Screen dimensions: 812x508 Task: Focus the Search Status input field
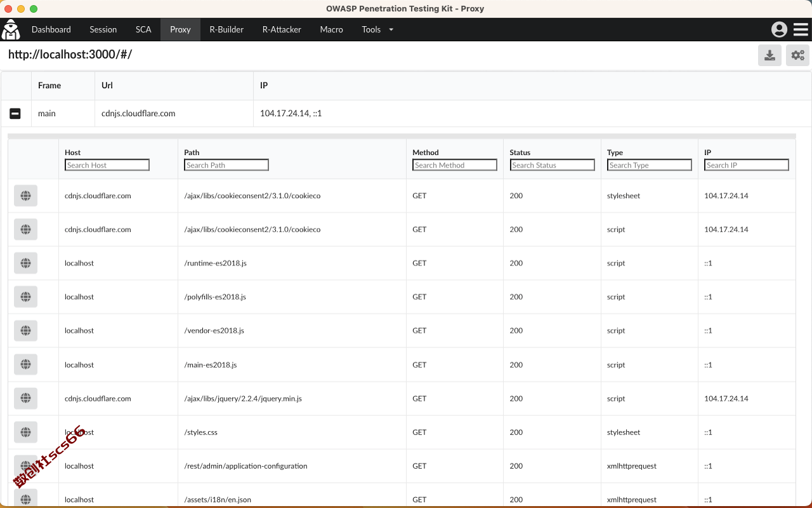click(x=553, y=165)
